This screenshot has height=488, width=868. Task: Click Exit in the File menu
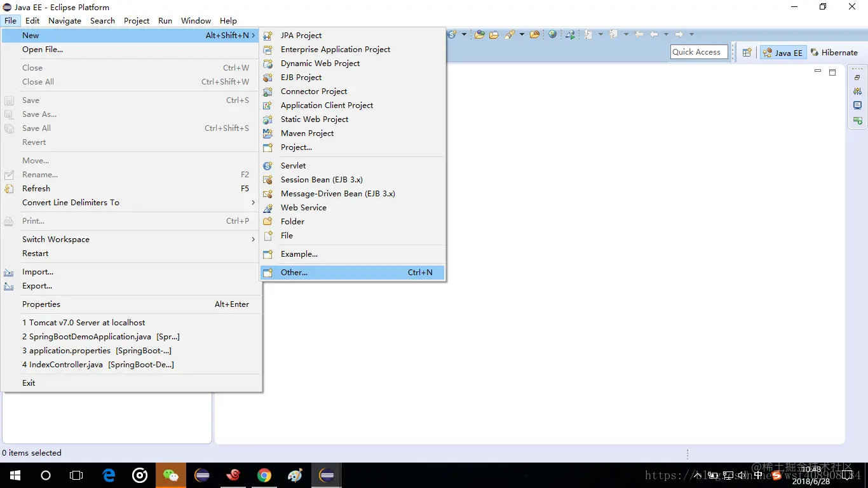coord(131,383)
